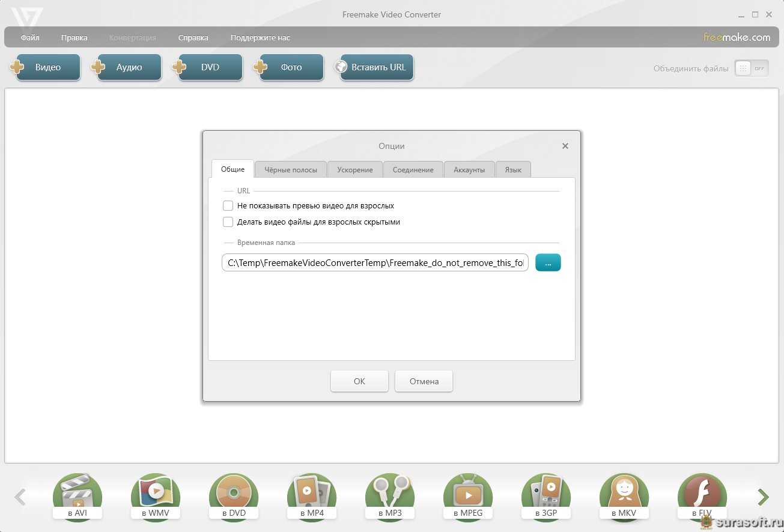The height and width of the screenshot is (532, 784).
Task: Choose the в MKV conversion format
Action: (x=624, y=497)
